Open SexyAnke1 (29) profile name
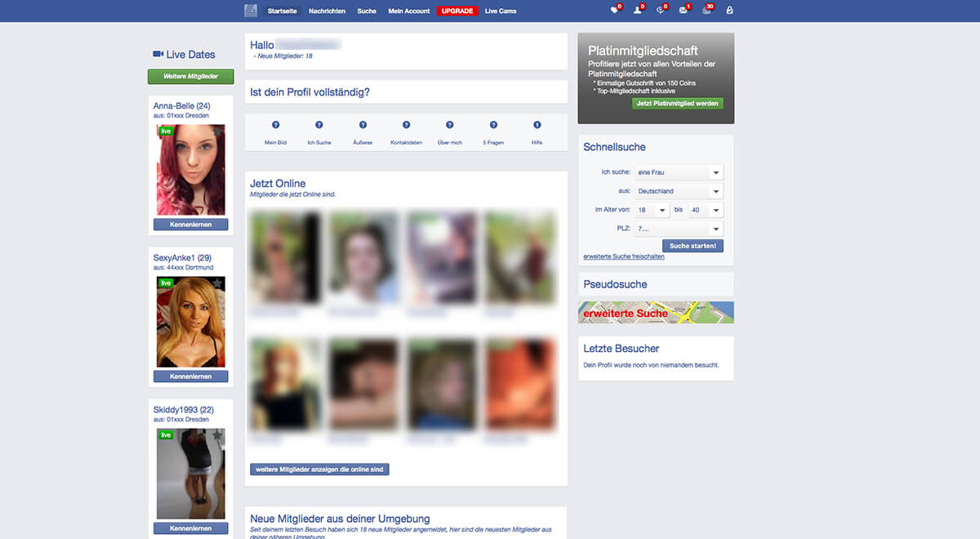 (182, 258)
